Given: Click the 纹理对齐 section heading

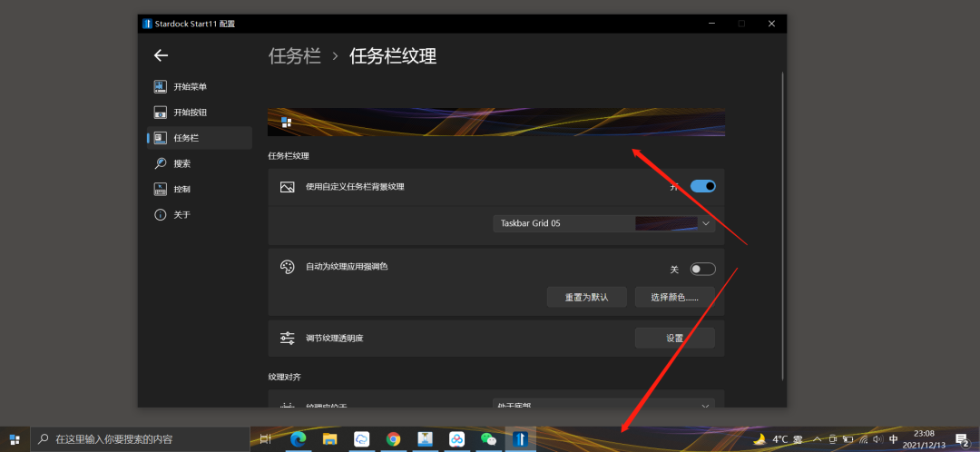Looking at the screenshot, I should [x=284, y=377].
